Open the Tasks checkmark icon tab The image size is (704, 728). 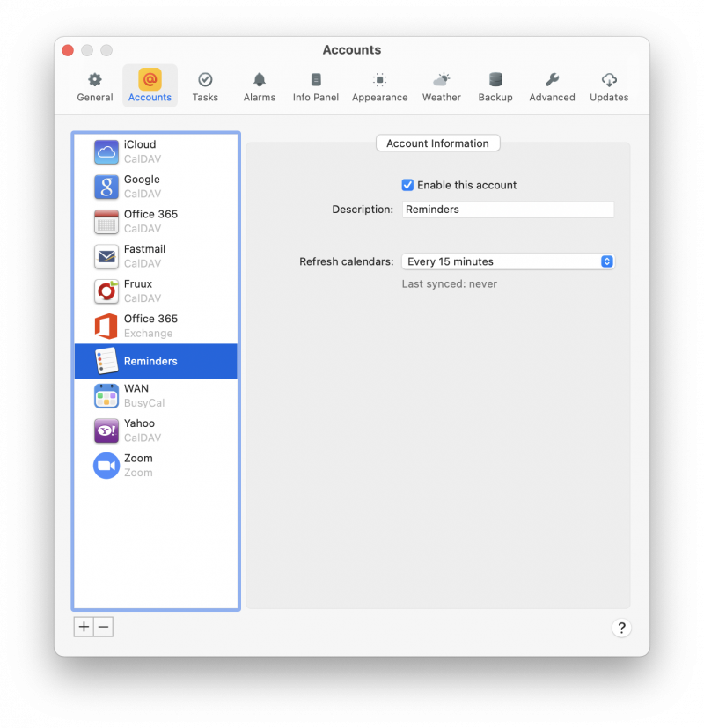pos(205,80)
